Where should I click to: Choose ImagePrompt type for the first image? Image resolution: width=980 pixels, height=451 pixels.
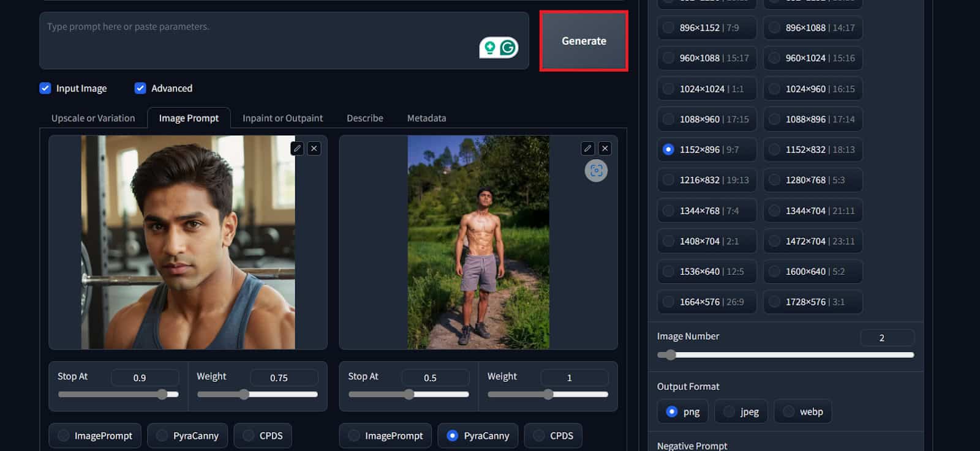pos(64,436)
